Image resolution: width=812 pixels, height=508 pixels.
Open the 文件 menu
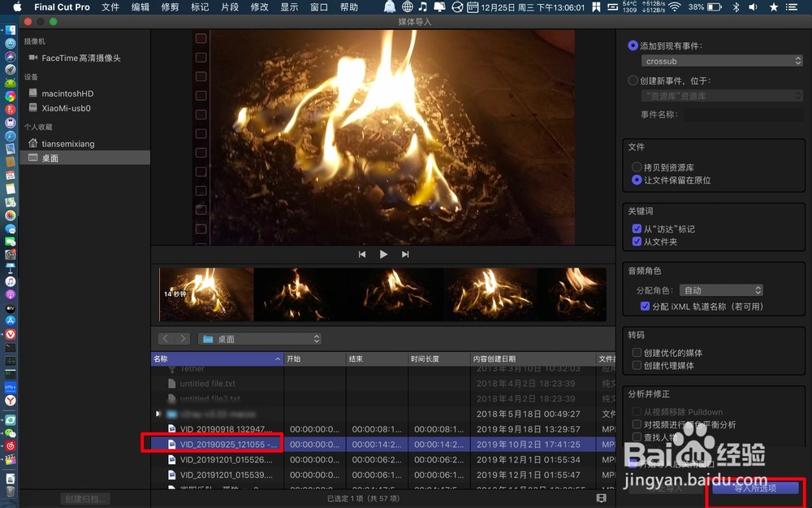(x=110, y=7)
